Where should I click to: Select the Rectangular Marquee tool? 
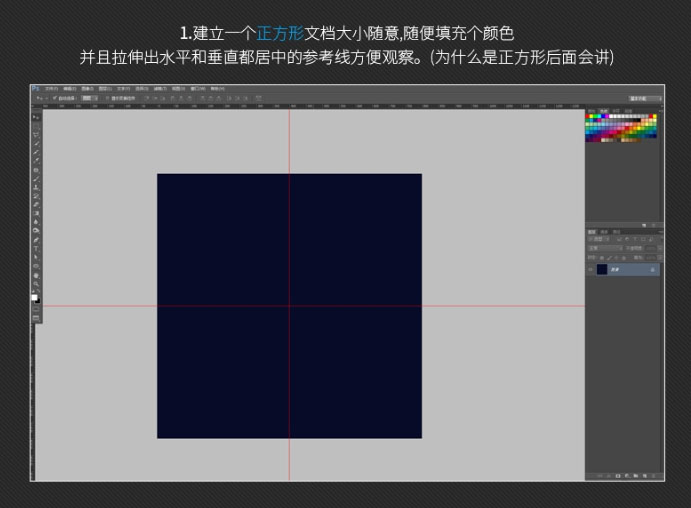[36, 126]
